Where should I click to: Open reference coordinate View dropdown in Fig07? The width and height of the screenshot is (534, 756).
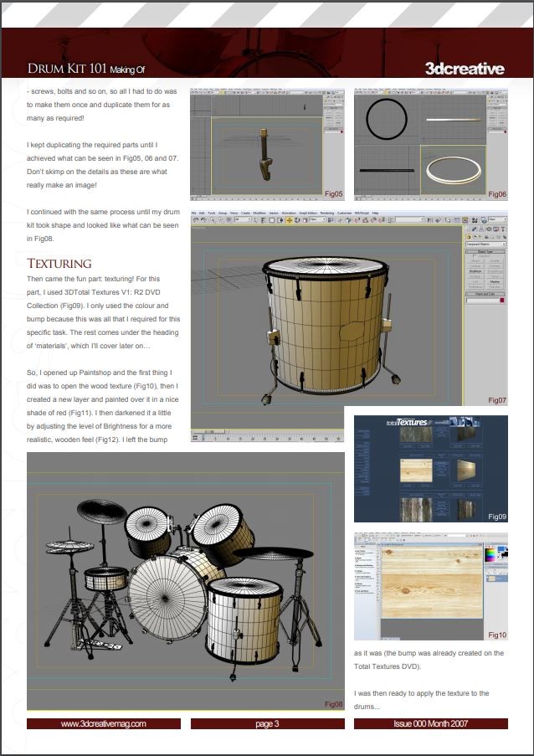[317, 219]
